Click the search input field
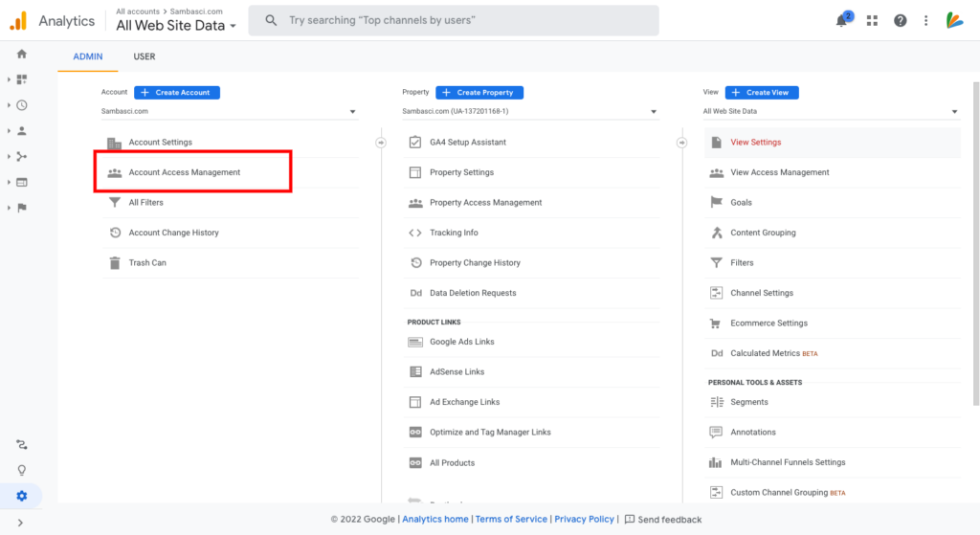This screenshot has height=535, width=980. 454,21
